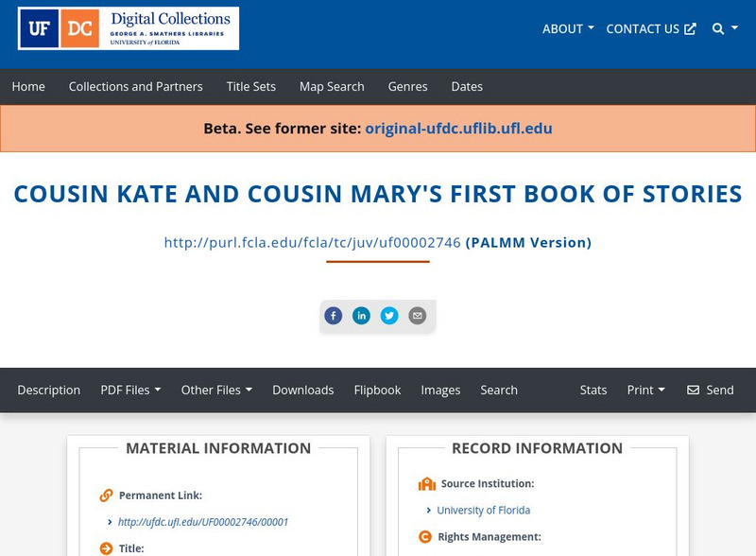Open the search magnifier icon
Image resolution: width=756 pixels, height=556 pixels.
coord(724,29)
